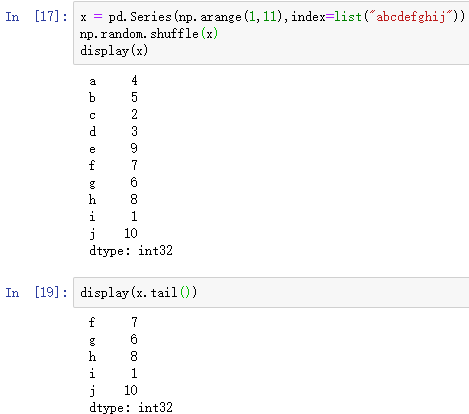Click the pd.Series text in cell 17
The height and width of the screenshot is (414, 469).
(x=140, y=17)
